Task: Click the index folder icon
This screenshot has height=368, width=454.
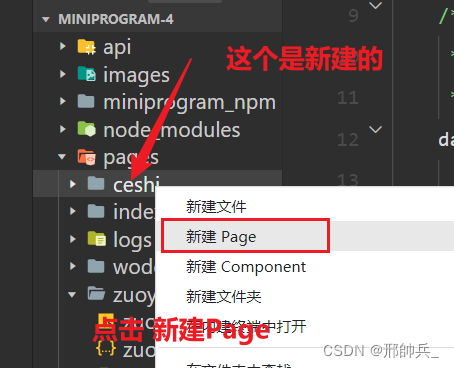Action: click(x=96, y=211)
